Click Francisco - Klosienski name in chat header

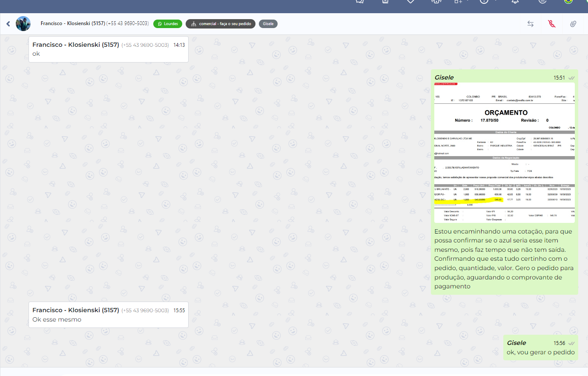click(72, 23)
